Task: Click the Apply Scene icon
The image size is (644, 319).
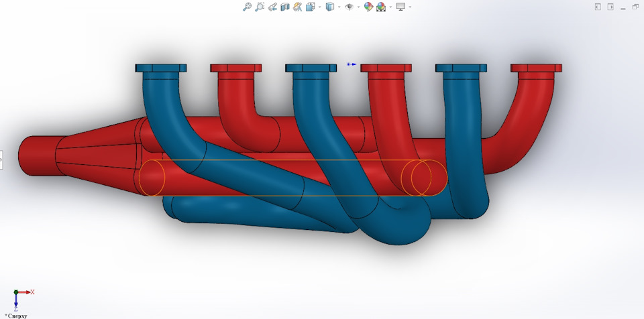Action: click(381, 7)
